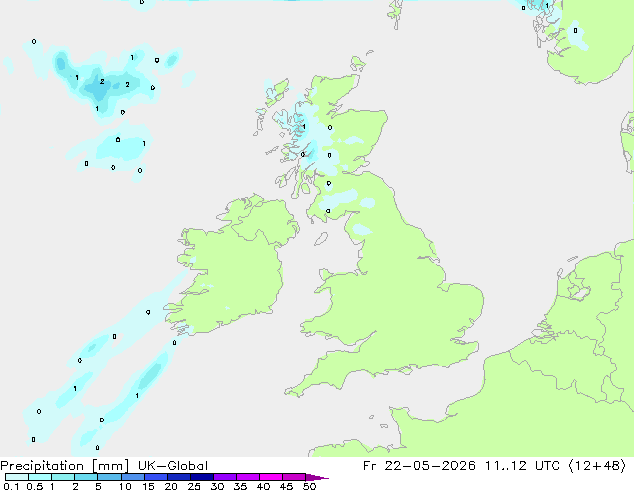The height and width of the screenshot is (490, 634).
Task: Click the legend label "20"
Action: (x=171, y=486)
